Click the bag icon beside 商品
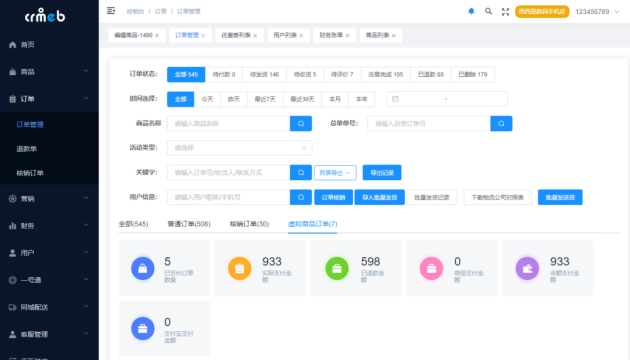 [12, 72]
